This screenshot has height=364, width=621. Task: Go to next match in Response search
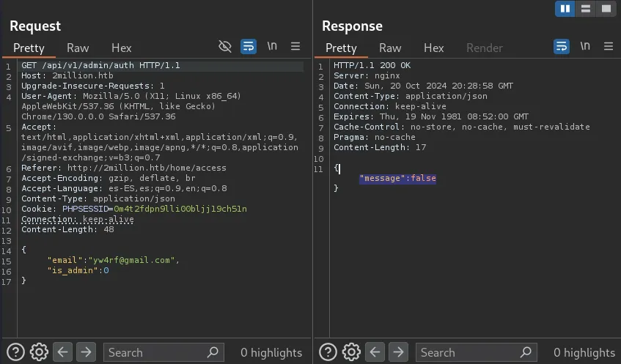tap(399, 352)
